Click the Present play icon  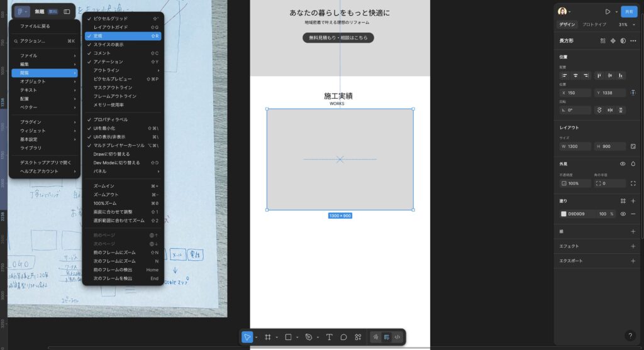pyautogui.click(x=608, y=11)
